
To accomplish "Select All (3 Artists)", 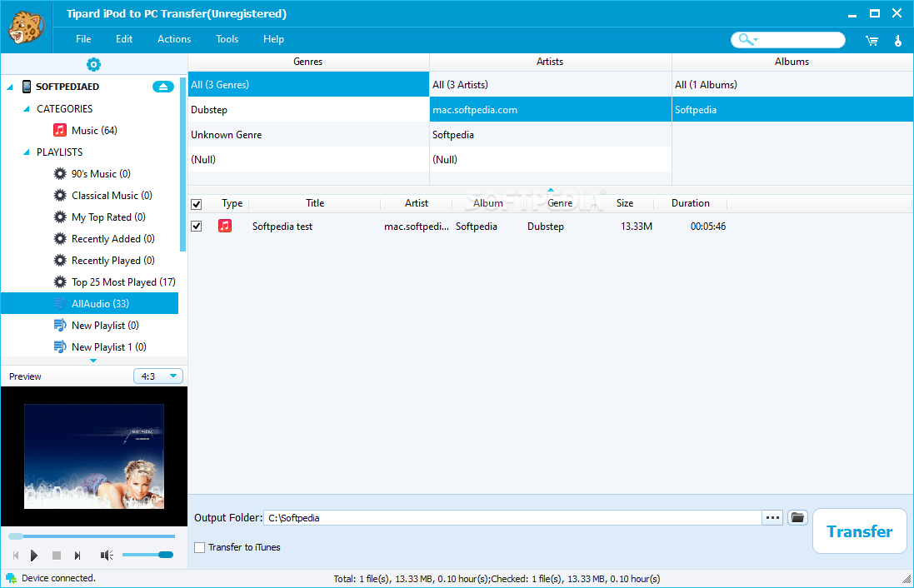I will tap(550, 84).
